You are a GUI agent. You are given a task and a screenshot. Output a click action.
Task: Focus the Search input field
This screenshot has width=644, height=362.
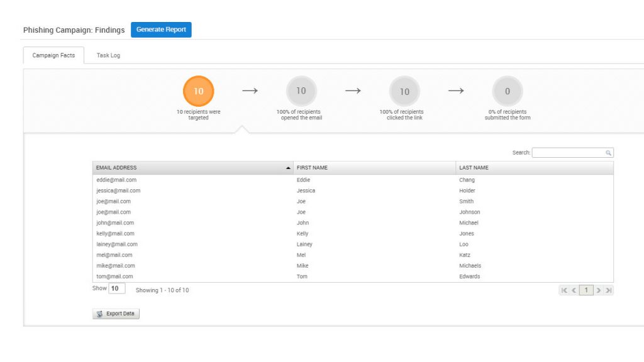(x=568, y=153)
